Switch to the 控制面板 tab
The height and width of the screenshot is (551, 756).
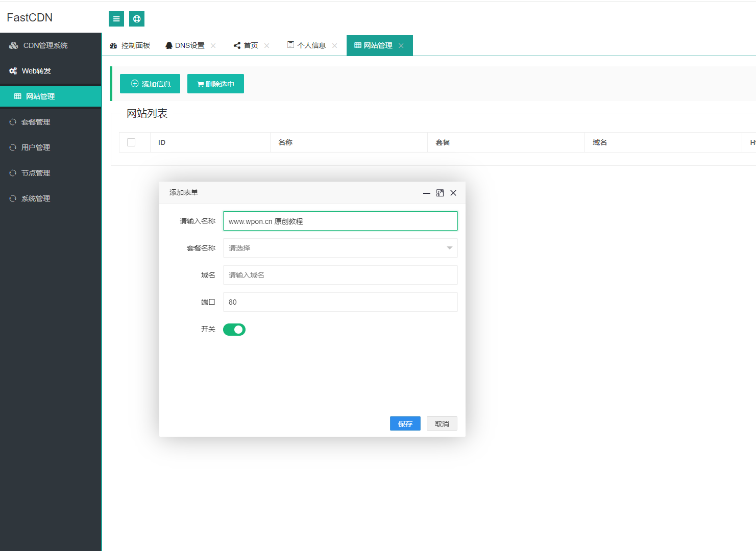point(131,45)
